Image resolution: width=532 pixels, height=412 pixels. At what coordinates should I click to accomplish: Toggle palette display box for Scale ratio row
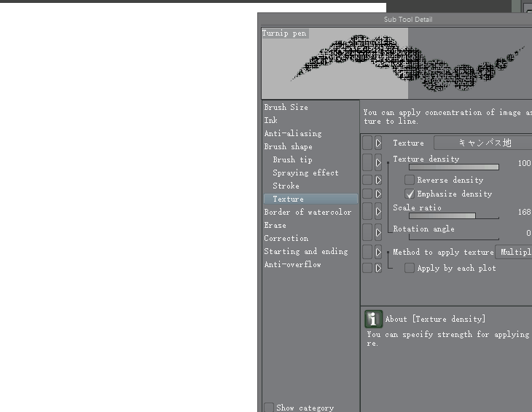(x=367, y=211)
